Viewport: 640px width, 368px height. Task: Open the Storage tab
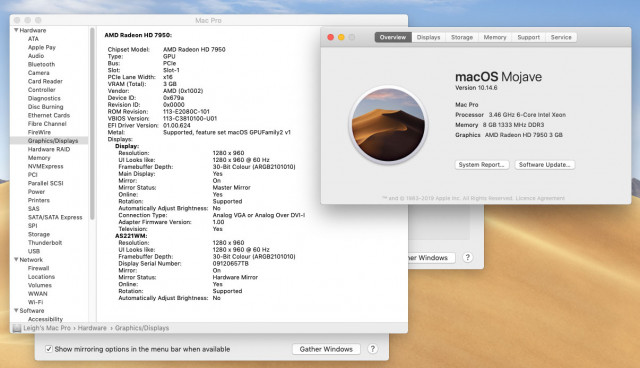(x=462, y=37)
